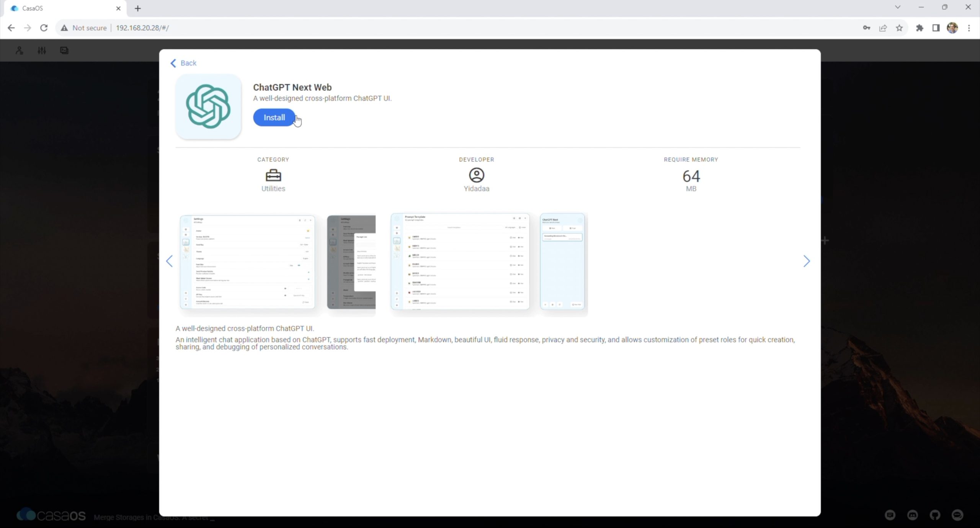Click the Utilities category briefcase icon
This screenshot has height=528, width=980.
coord(273,175)
